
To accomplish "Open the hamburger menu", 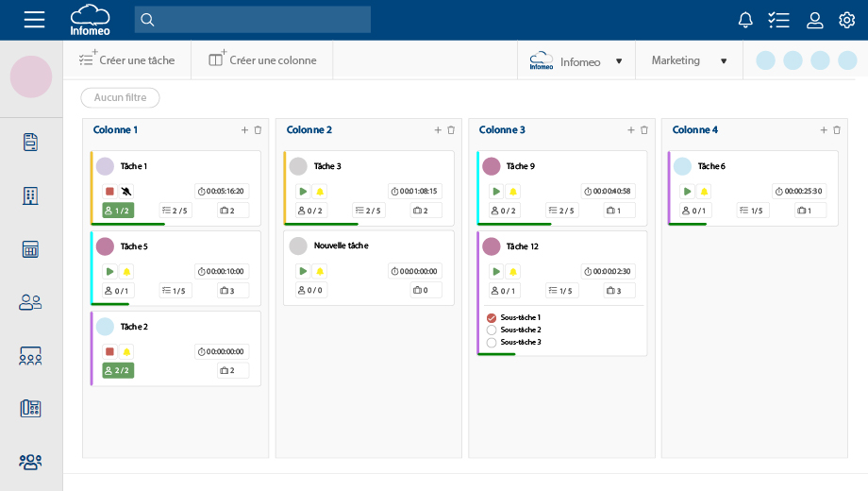I will tap(34, 20).
